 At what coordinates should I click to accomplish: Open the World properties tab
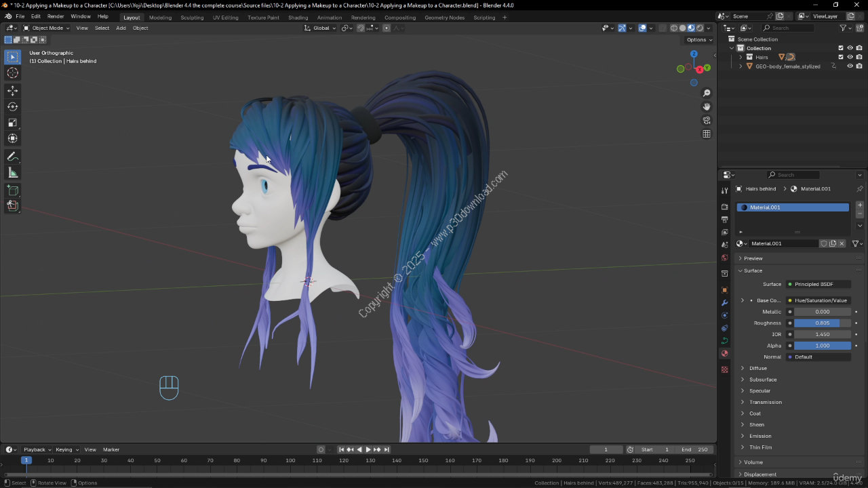[724, 258]
